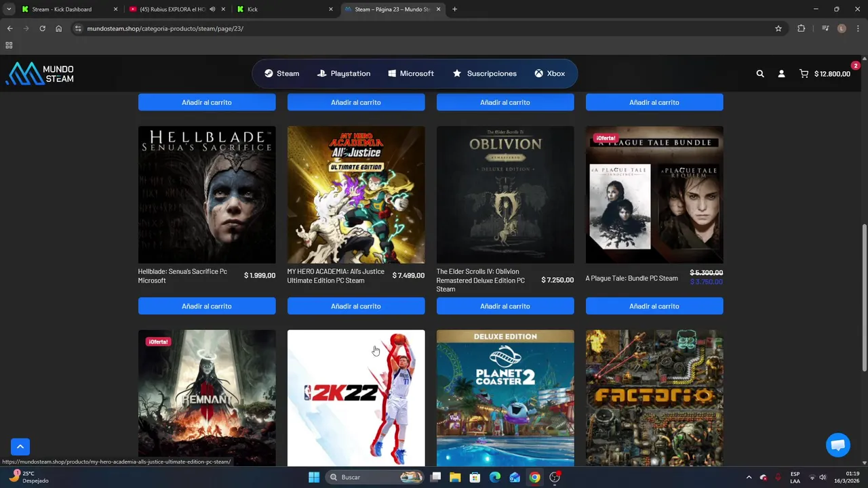868x488 pixels.
Task: Open the My Hero Academia cover image
Action: click(x=356, y=195)
